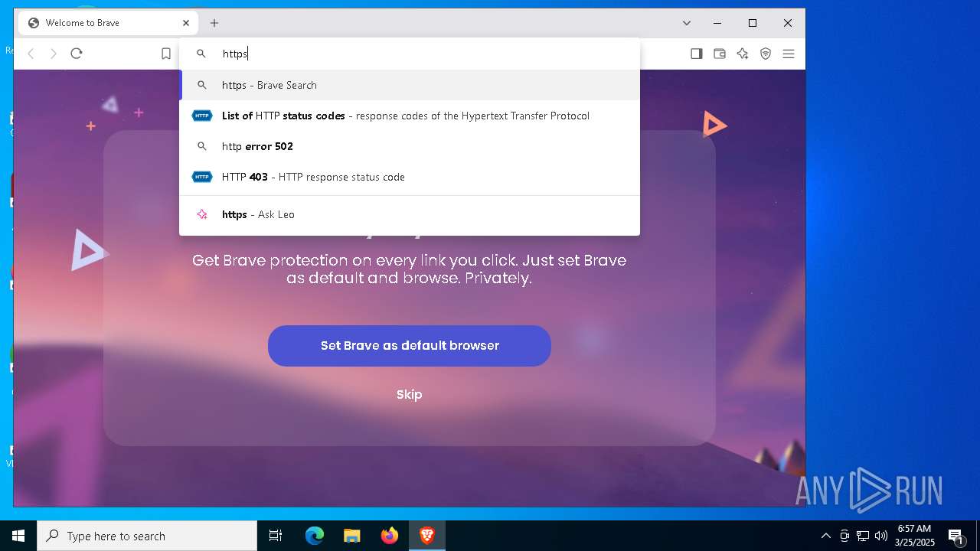Show hidden system tray icons
The width and height of the screenshot is (980, 551).
[825, 536]
